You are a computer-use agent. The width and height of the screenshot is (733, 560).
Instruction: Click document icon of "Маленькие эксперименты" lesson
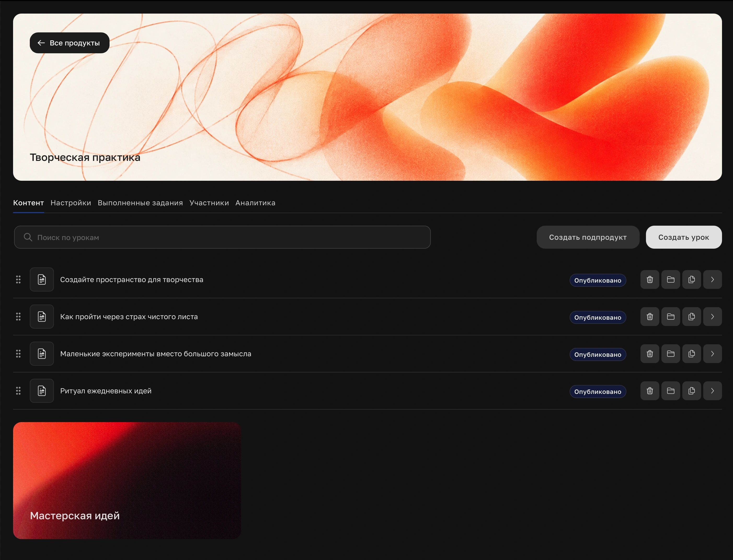click(42, 353)
